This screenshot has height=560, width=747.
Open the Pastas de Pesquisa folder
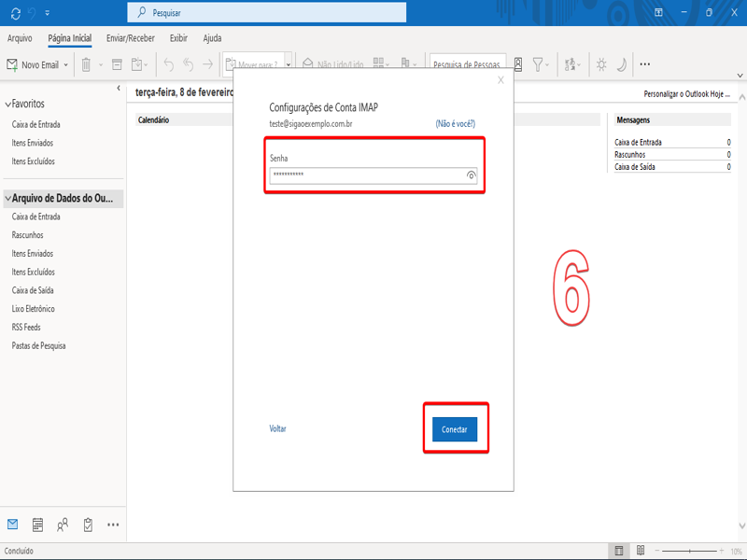click(38, 346)
